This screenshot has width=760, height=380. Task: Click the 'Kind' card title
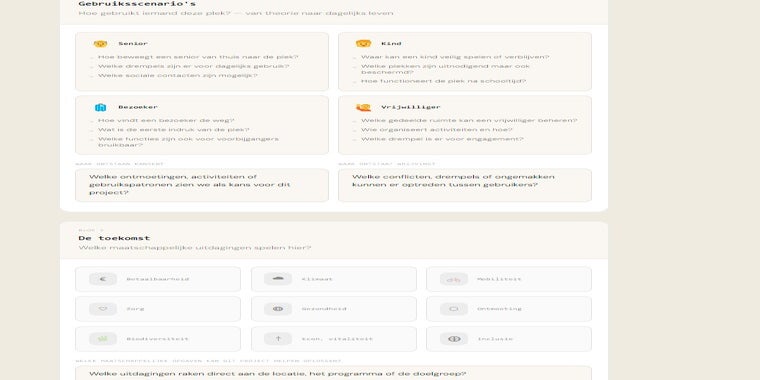pos(391,44)
